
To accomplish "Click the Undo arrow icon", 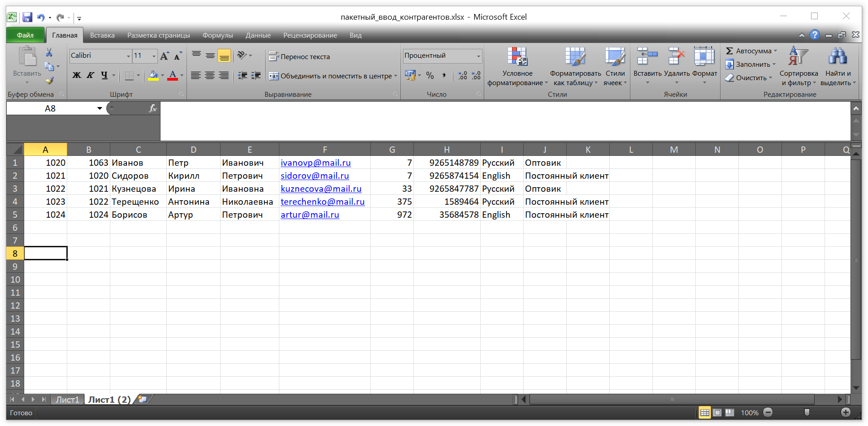I will (x=41, y=17).
